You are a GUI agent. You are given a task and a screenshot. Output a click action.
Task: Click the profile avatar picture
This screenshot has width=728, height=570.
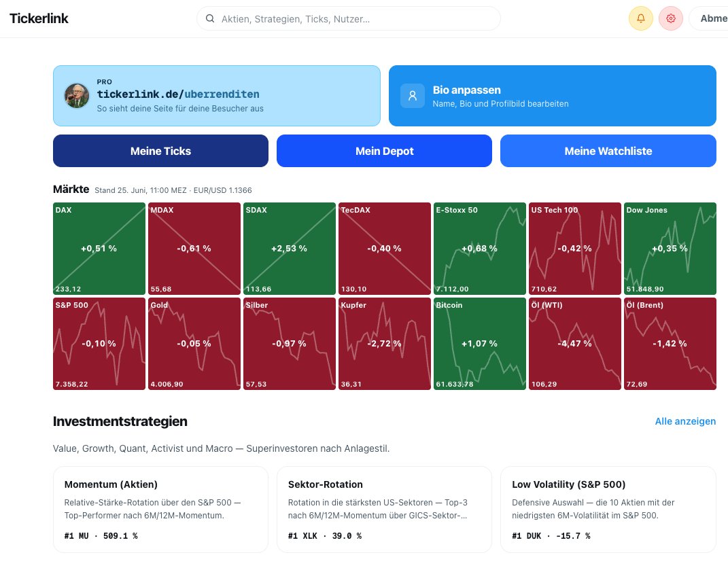77,96
